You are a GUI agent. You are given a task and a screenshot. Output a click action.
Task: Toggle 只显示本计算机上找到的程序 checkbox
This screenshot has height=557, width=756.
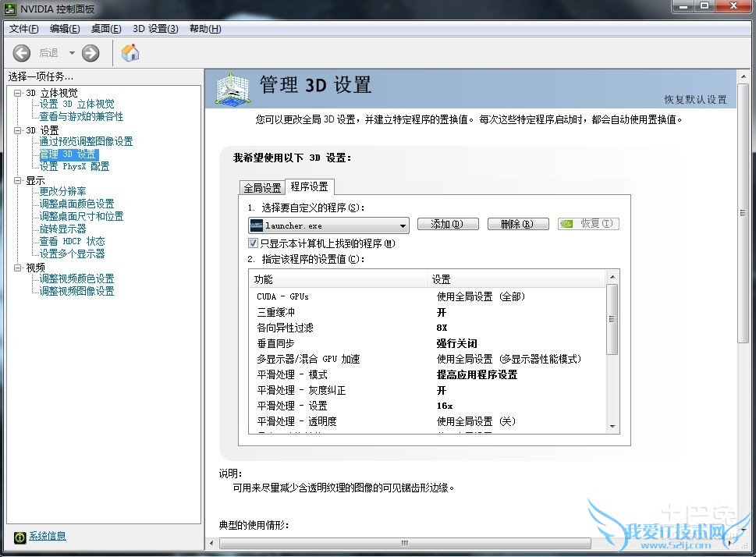point(254,243)
